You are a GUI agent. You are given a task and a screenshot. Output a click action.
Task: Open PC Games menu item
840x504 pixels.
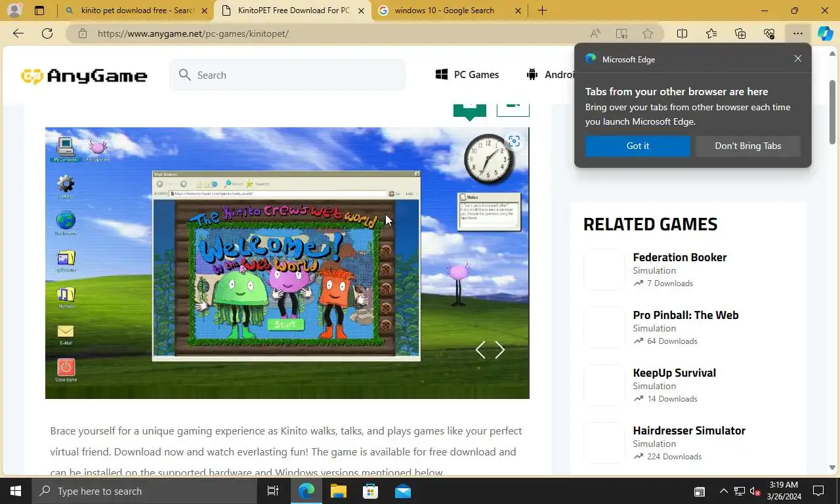click(467, 75)
